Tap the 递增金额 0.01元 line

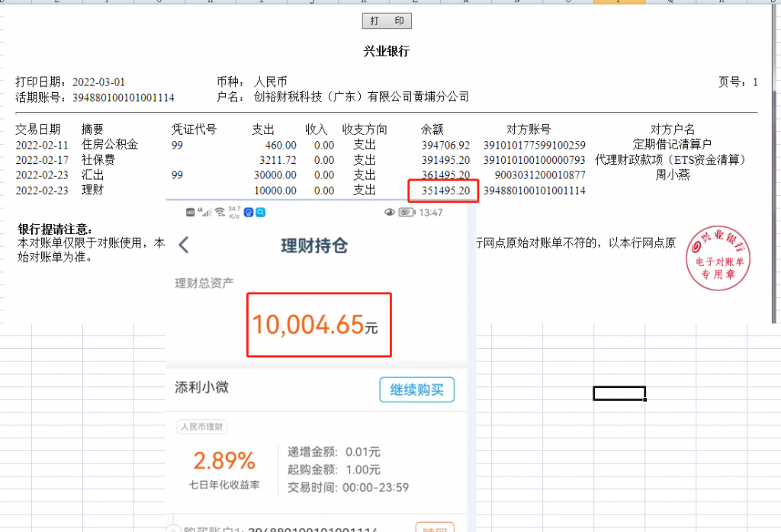[334, 452]
